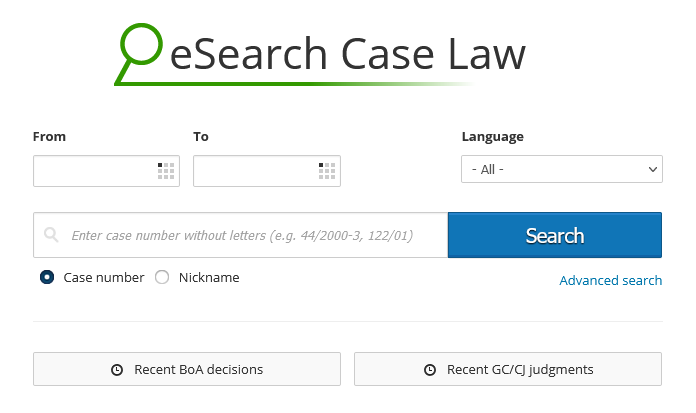This screenshot has height=413, width=696.
Task: Select the Case number radio button
Action: [x=47, y=277]
